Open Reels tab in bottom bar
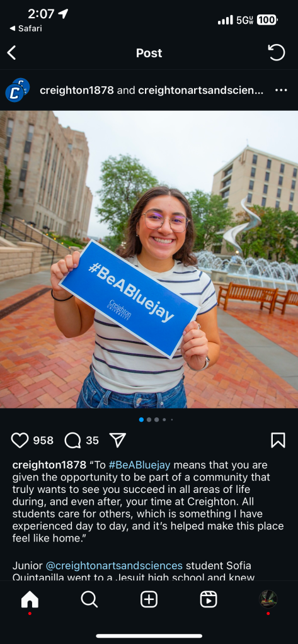 (x=209, y=600)
